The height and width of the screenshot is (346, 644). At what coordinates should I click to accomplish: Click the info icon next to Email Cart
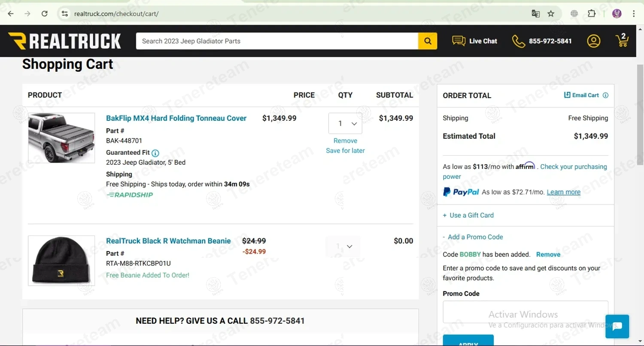click(x=605, y=95)
